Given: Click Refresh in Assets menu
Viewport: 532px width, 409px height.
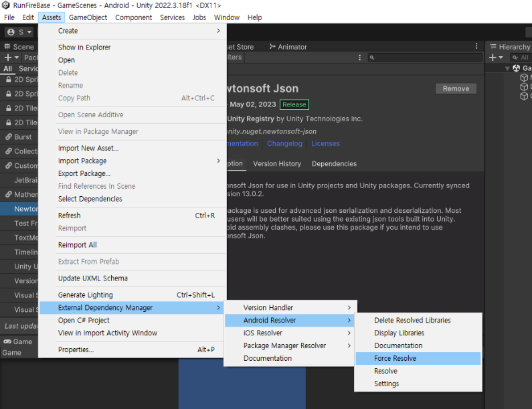Looking at the screenshot, I should [132, 216].
